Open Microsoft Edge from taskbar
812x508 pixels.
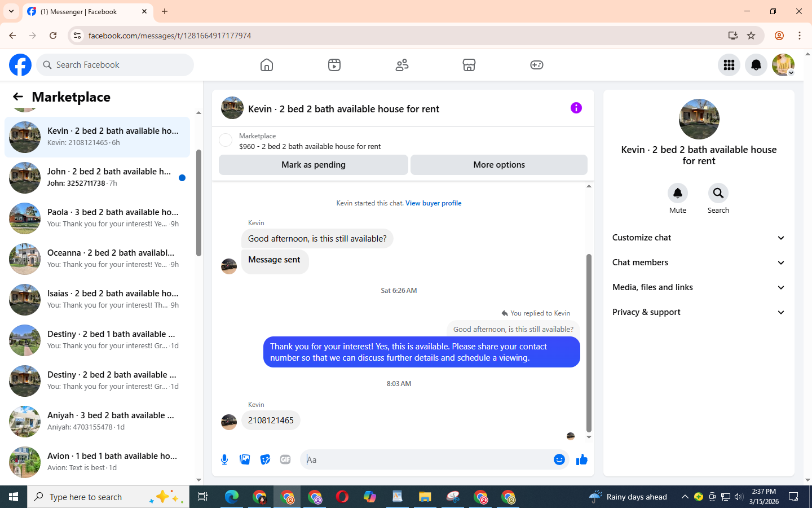click(x=232, y=497)
